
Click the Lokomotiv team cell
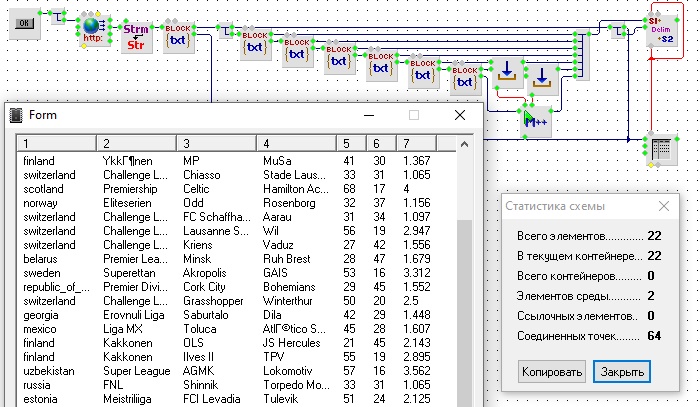click(x=288, y=371)
